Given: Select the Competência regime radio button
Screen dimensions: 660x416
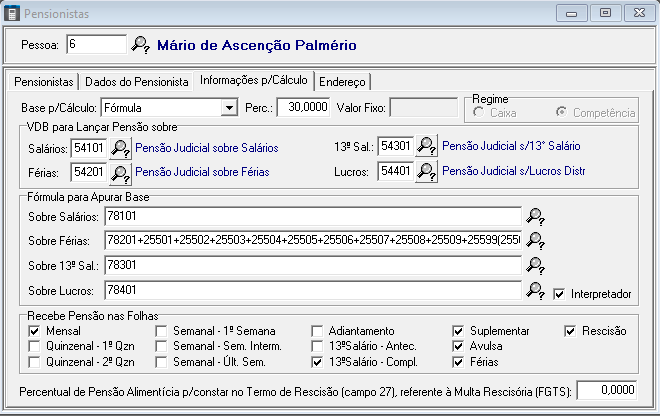Looking at the screenshot, I should (561, 112).
